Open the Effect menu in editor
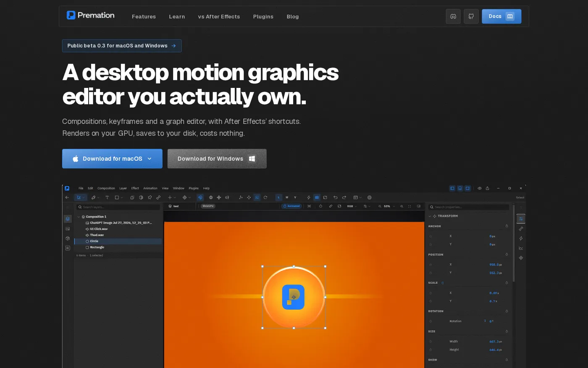Screen dimensions: 588x368 coord(135,188)
